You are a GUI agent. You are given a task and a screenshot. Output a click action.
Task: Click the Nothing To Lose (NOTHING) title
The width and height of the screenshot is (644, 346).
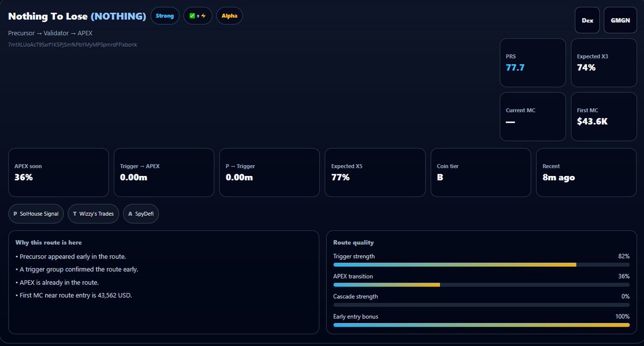coord(77,16)
